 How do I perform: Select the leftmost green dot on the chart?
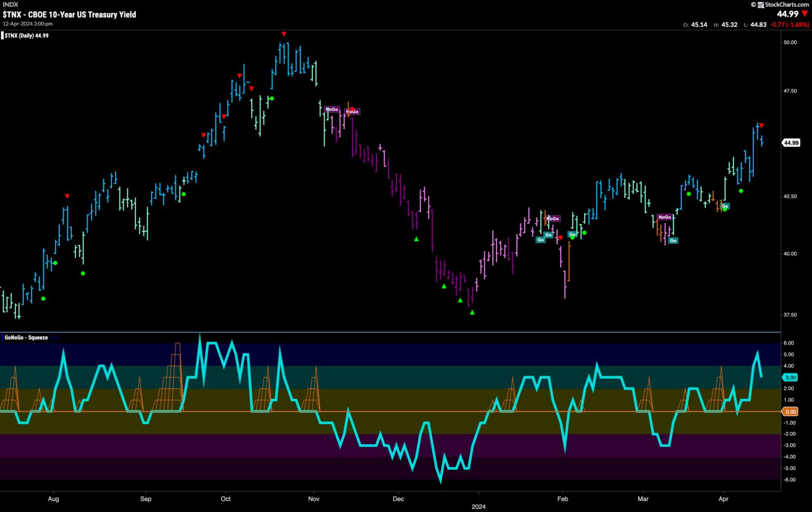pyautogui.click(x=43, y=299)
